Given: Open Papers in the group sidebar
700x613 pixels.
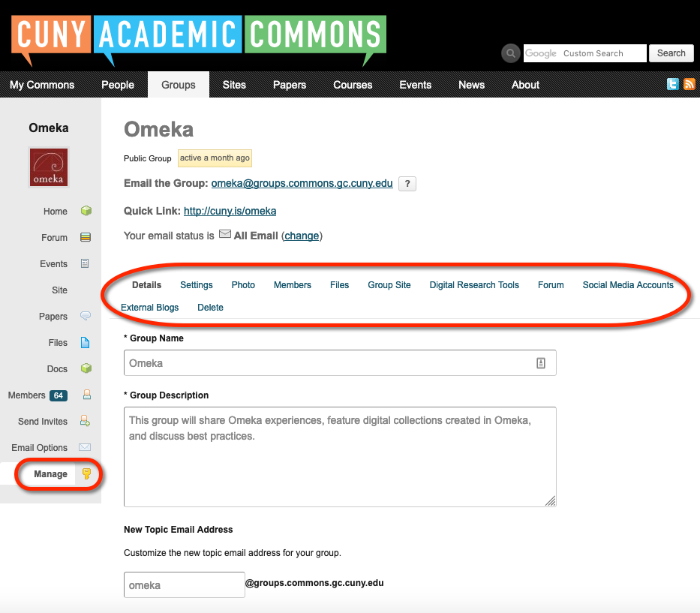Looking at the screenshot, I should coord(53,317).
